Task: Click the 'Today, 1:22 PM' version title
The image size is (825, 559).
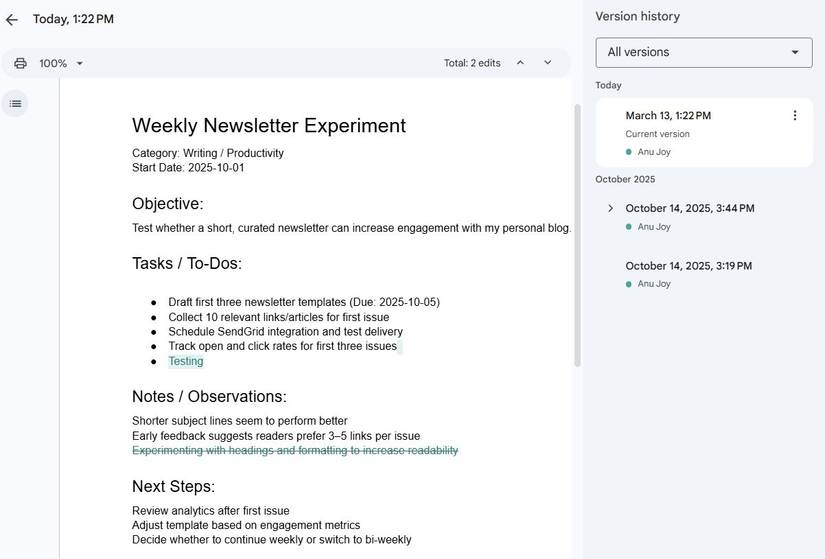Action: [x=73, y=20]
